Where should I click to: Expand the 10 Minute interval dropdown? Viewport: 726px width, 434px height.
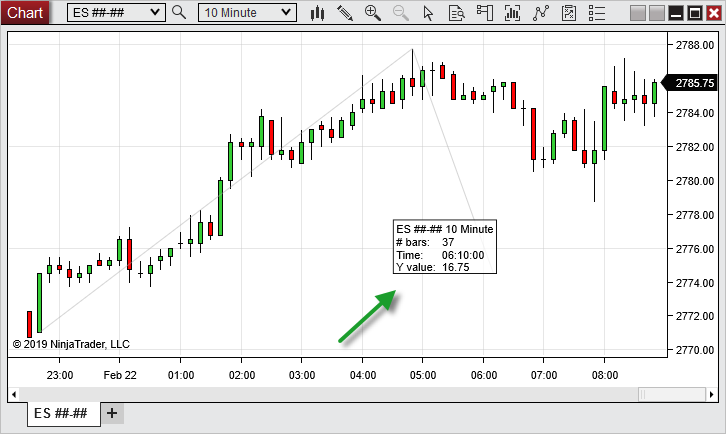pos(246,13)
